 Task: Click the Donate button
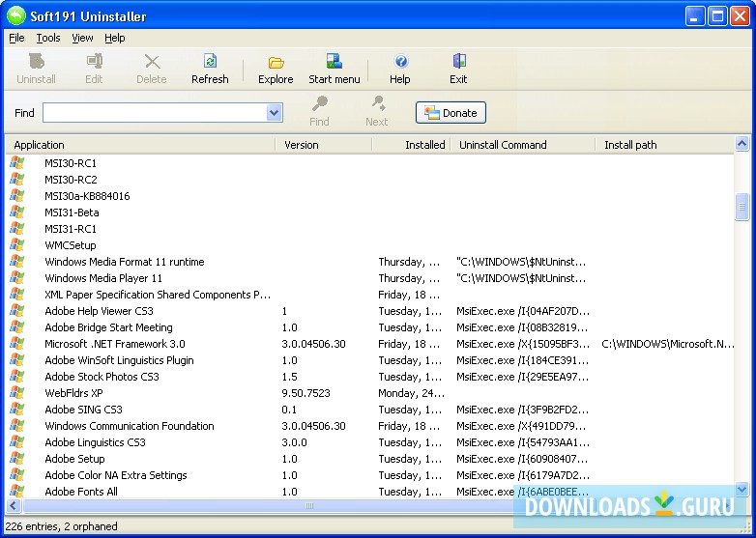point(451,113)
